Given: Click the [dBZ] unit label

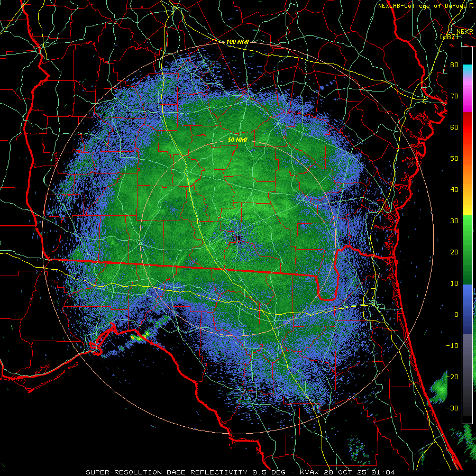Looking at the screenshot, I should [449, 36].
